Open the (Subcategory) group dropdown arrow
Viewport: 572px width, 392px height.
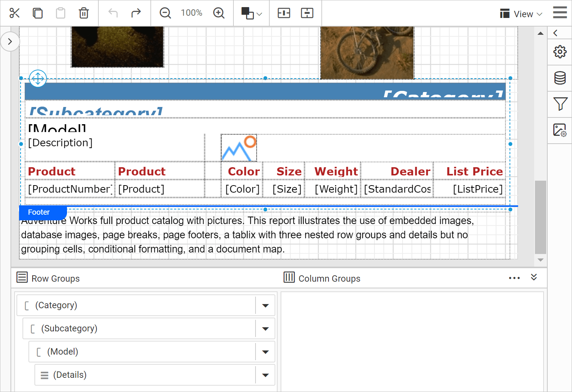tap(266, 329)
